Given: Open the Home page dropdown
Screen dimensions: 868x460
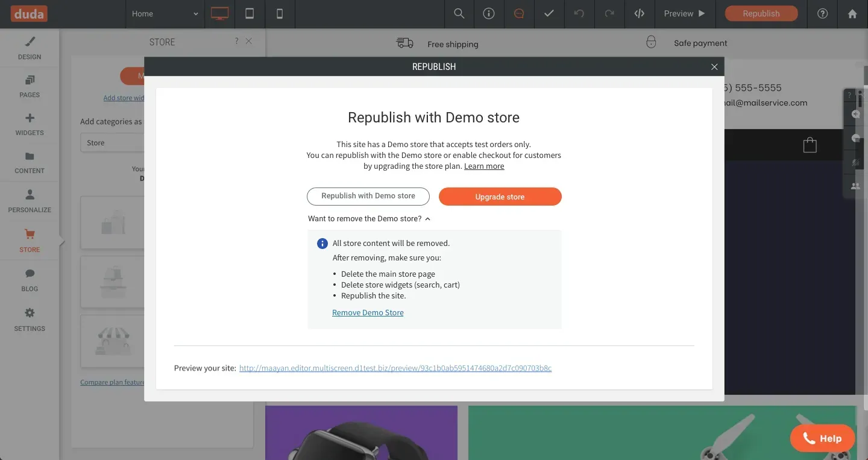Looking at the screenshot, I should coord(165,14).
